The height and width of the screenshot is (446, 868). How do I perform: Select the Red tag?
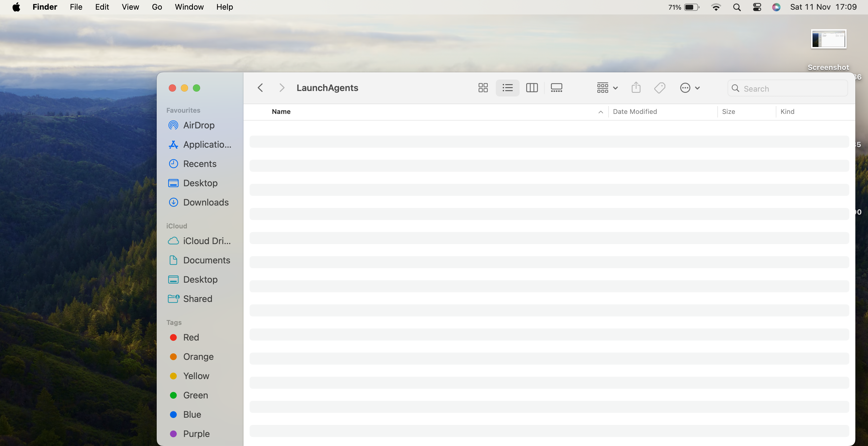pyautogui.click(x=191, y=337)
